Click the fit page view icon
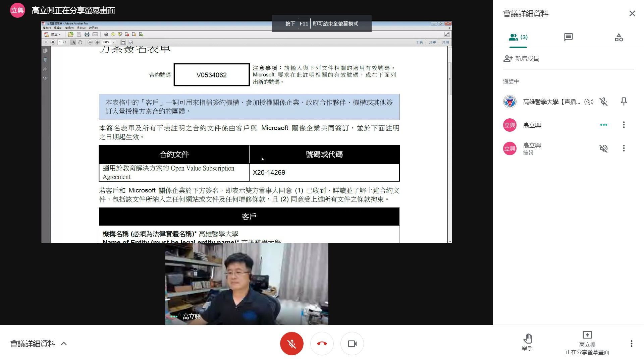Image resolution: width=644 pixels, height=362 pixels. point(130,42)
